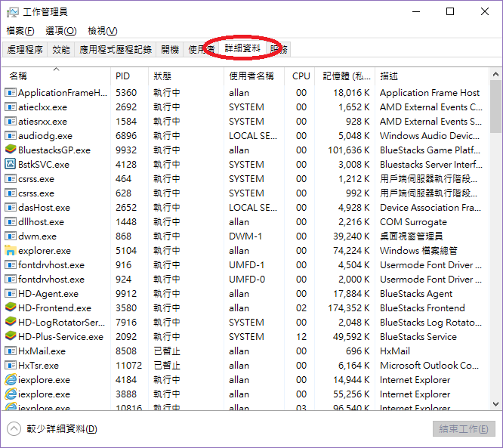Screen dimensions: 503x448
Task: Click the HD-Plus-Service.exe BlueStacks icon
Action: click(x=11, y=336)
